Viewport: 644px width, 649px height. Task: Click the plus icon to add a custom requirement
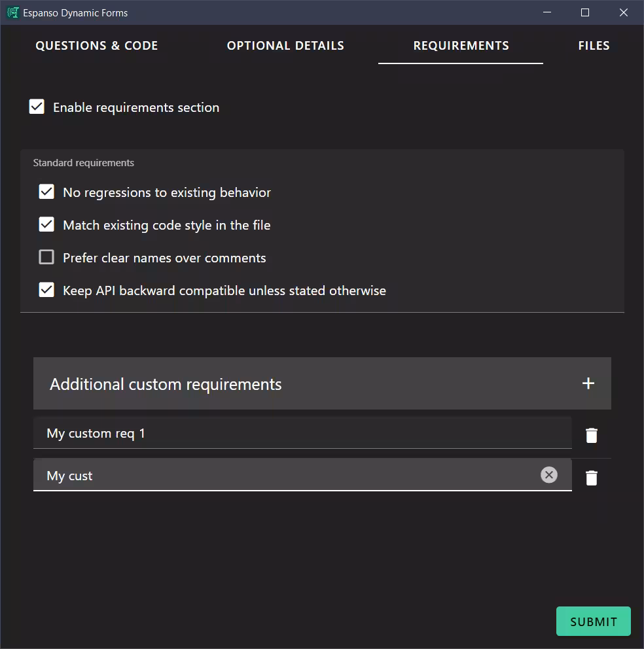coord(588,383)
